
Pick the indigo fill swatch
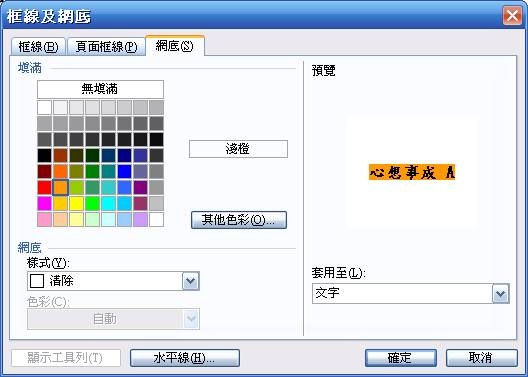[140, 156]
